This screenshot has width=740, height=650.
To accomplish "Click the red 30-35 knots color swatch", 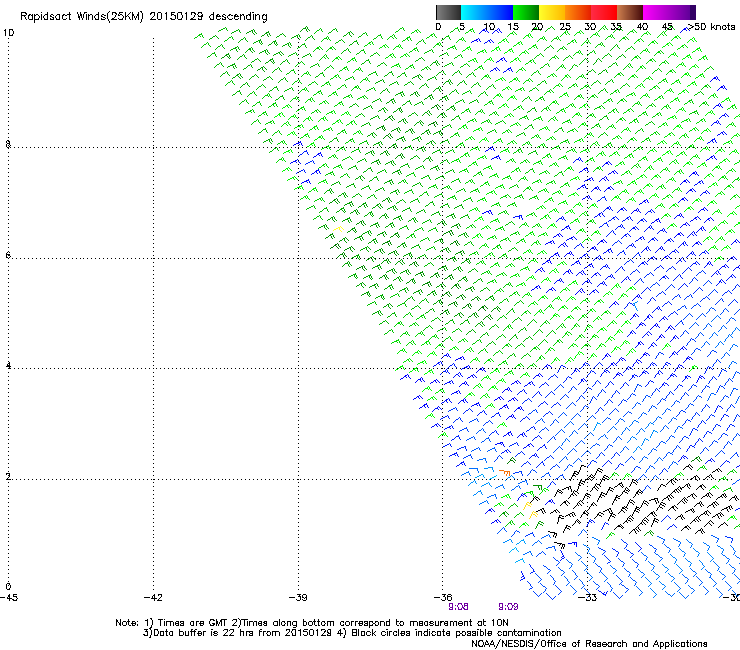I will [604, 12].
